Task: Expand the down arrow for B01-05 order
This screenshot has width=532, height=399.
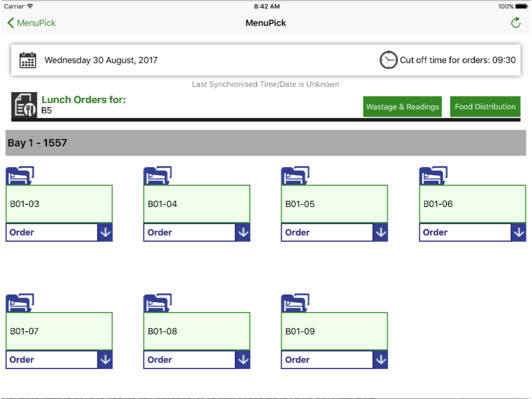Action: click(x=381, y=232)
